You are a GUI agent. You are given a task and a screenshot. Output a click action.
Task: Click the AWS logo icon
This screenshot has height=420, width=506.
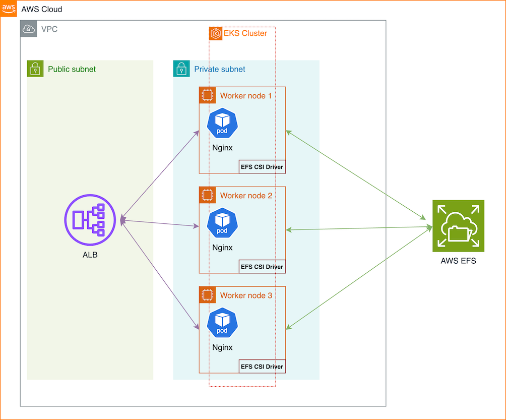[x=9, y=9]
